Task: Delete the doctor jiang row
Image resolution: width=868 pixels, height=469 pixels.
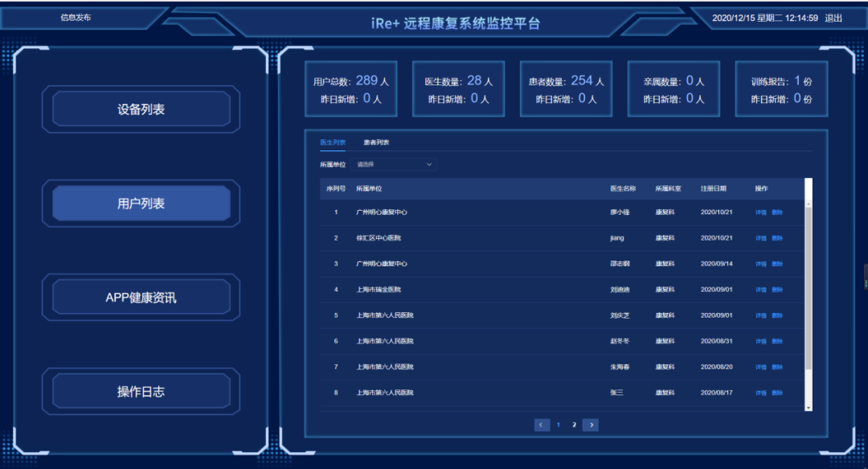Action: tap(777, 238)
